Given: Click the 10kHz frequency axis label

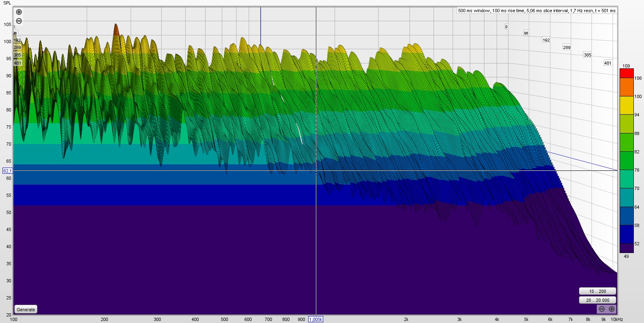Looking at the screenshot, I should tap(617, 319).
